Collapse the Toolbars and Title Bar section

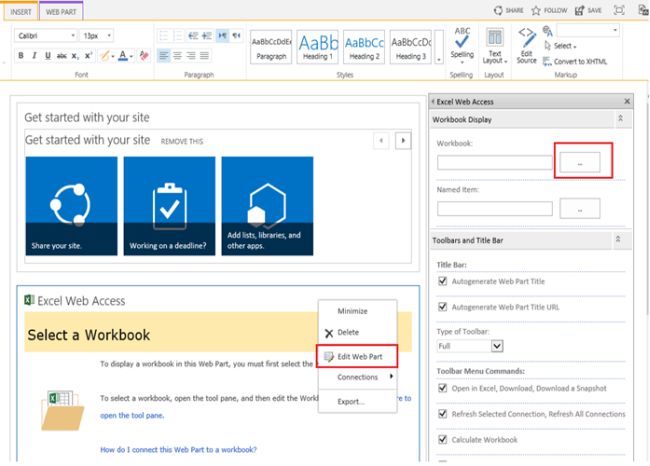tap(618, 240)
